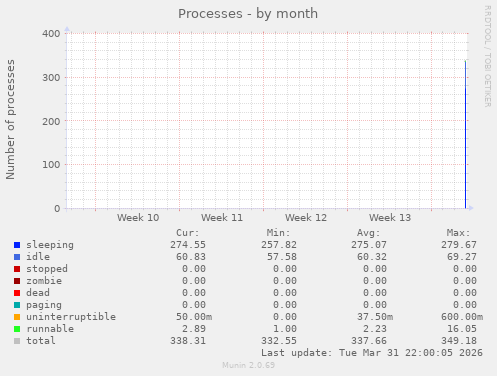Screen dimensions: 497x376
Task: Click sleeping minimum value 257.82
Action: 279,245
